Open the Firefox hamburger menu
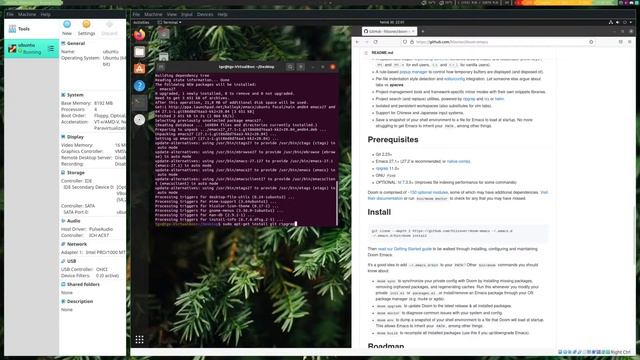The height and width of the screenshot is (360, 640). [630, 42]
